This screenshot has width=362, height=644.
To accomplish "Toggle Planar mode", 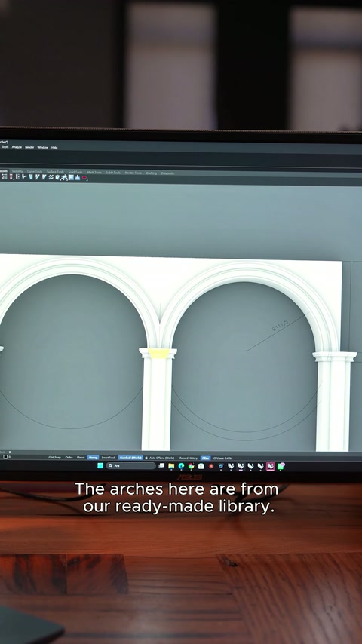I will (x=81, y=458).
